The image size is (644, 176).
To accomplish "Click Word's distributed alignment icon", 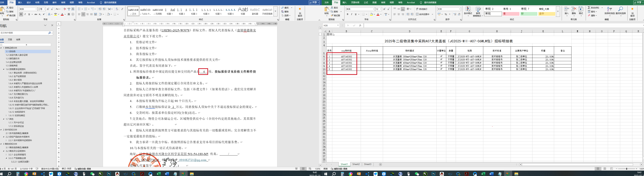I will tap(95, 14).
